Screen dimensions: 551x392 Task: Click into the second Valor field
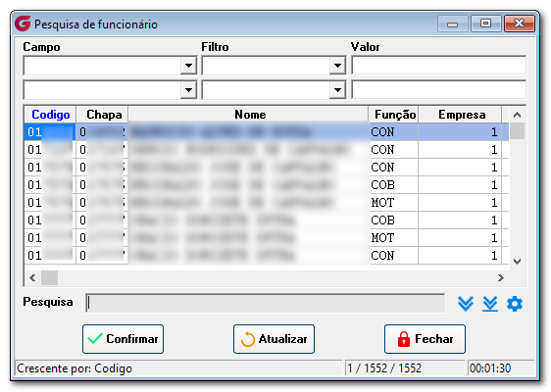(438, 90)
